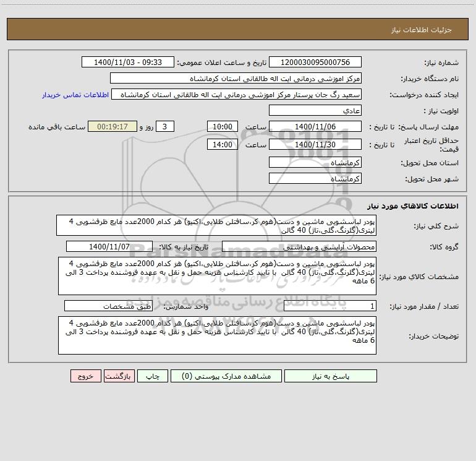Click the ایجاد کننده درخواست field
The width and height of the screenshot is (476, 461).
click(237, 94)
